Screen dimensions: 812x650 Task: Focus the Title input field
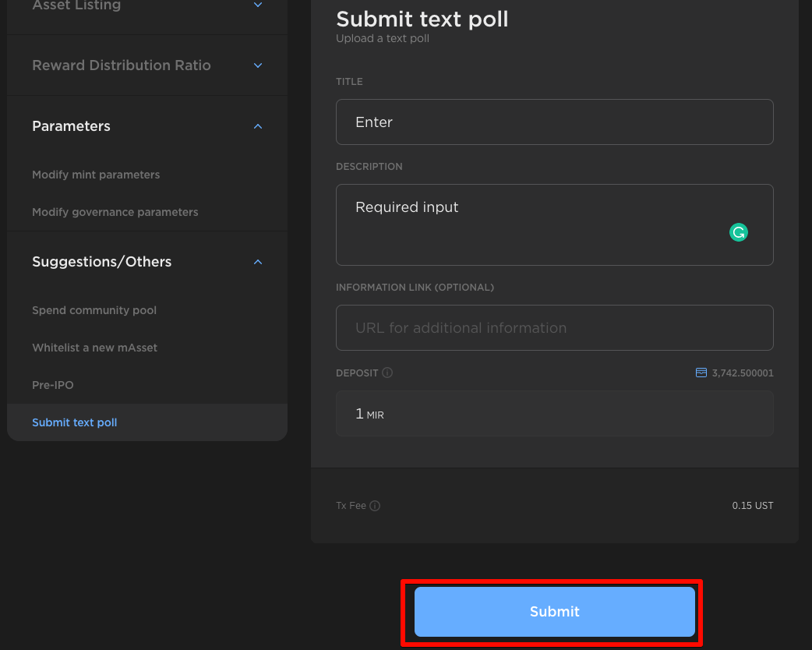(554, 122)
